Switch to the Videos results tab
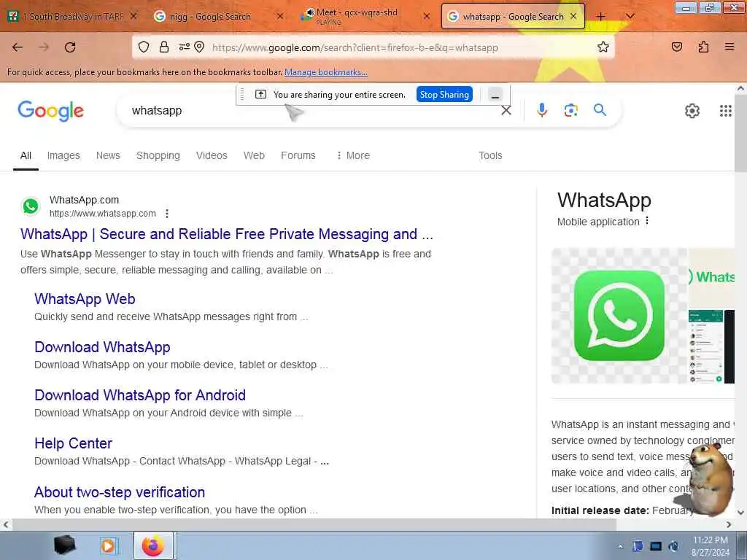The height and width of the screenshot is (560, 747). coord(212,155)
